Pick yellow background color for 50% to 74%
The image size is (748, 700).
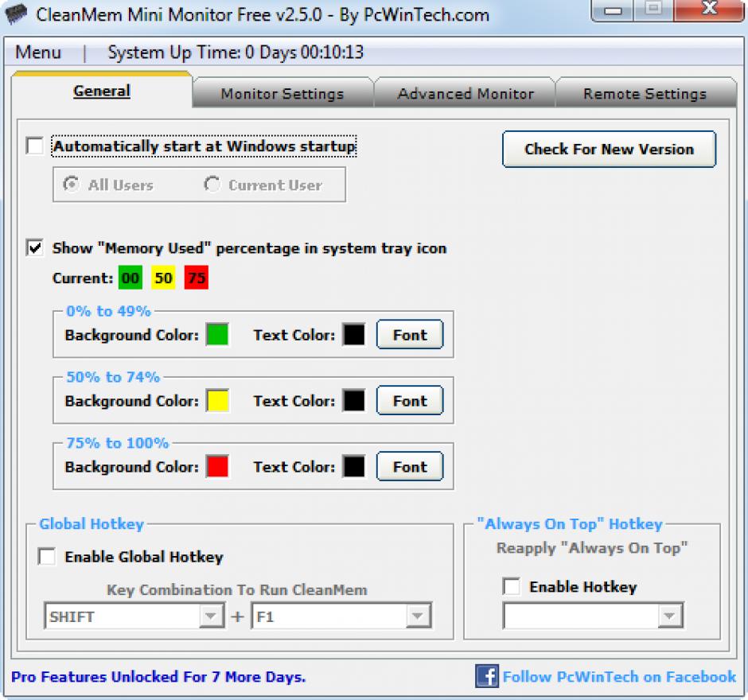coord(217,400)
